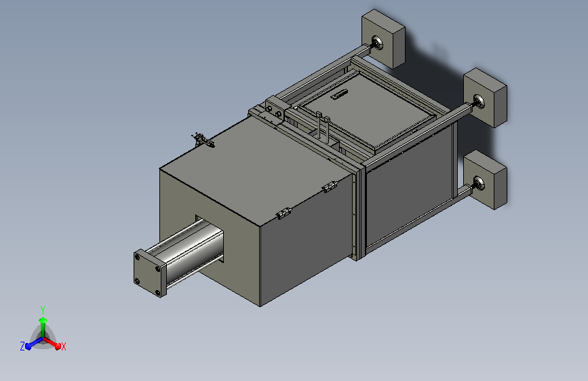Select the lower right square foot block
Screen dimensions: 588x381
(485, 180)
